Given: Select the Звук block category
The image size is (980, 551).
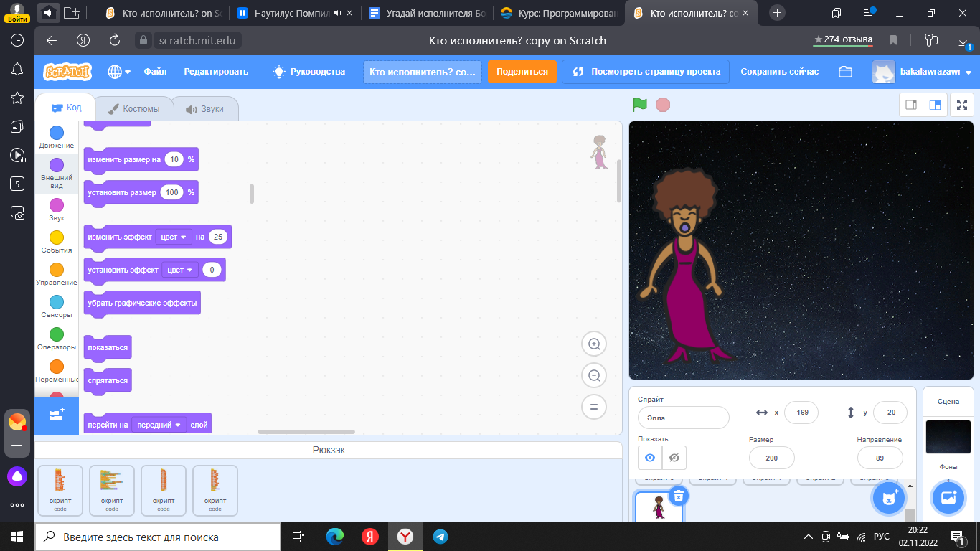Looking at the screenshot, I should click(57, 209).
